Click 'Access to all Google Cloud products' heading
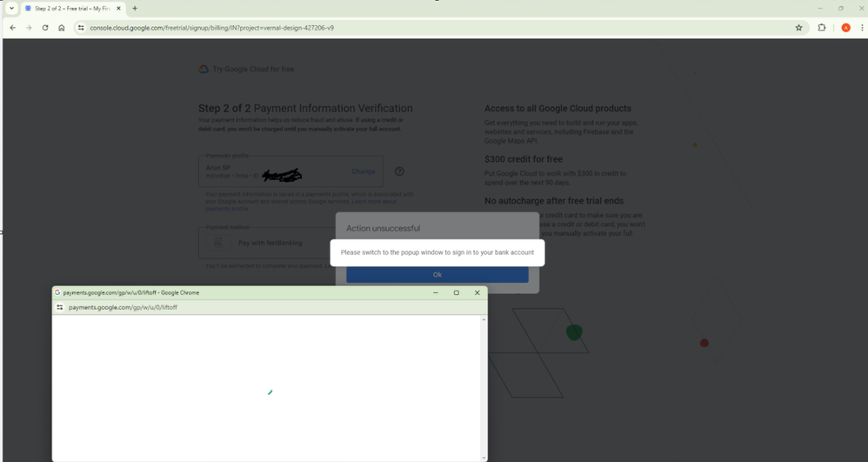The width and height of the screenshot is (868, 462). click(558, 109)
